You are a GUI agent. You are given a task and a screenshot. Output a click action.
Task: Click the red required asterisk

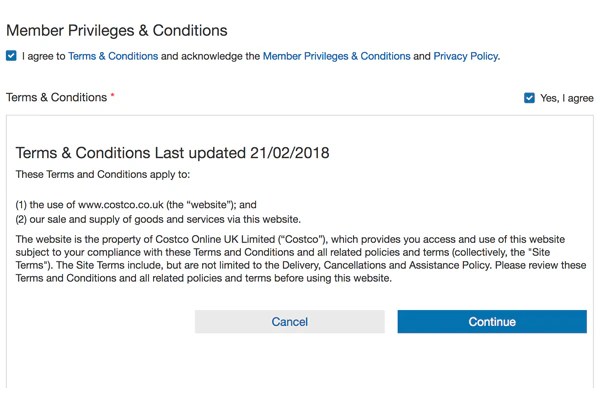click(113, 97)
